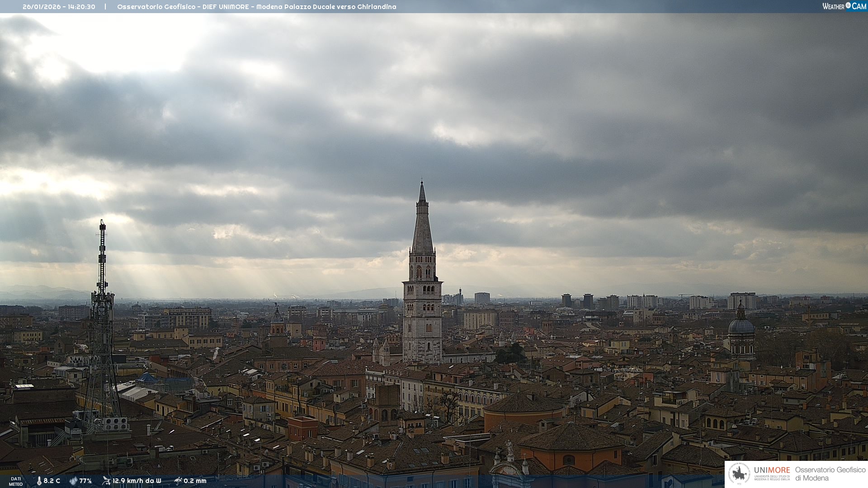Screen dimensions: 868x488
Task: Click the DATI METEO label
Action: pos(16,482)
